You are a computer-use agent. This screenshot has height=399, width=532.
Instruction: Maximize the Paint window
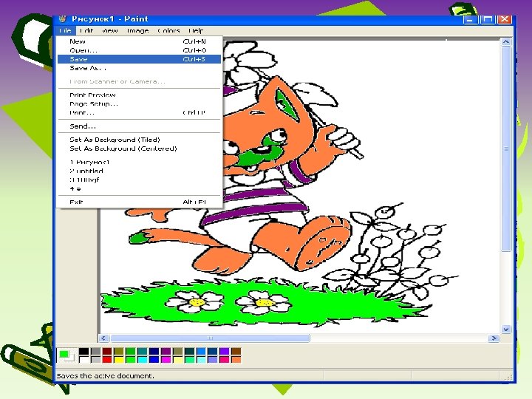pyautogui.click(x=487, y=19)
